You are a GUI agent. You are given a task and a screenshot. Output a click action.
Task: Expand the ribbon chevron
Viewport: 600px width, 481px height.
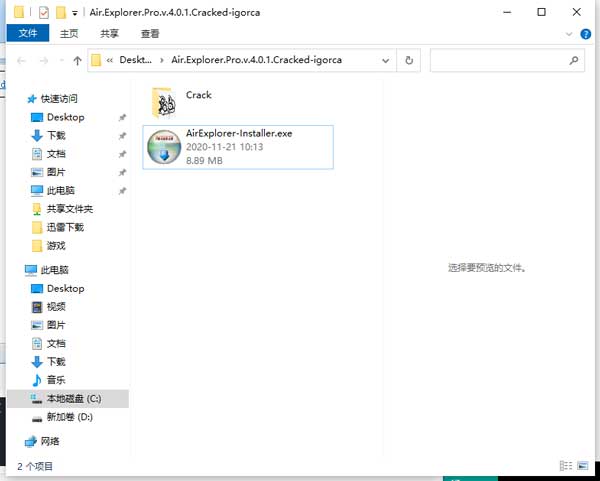(569, 34)
